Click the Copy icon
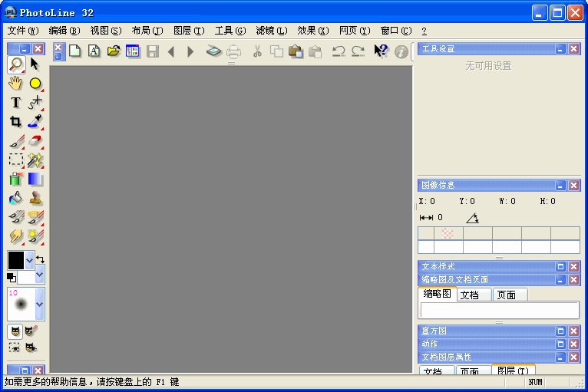The width and height of the screenshot is (588, 392). tap(277, 51)
